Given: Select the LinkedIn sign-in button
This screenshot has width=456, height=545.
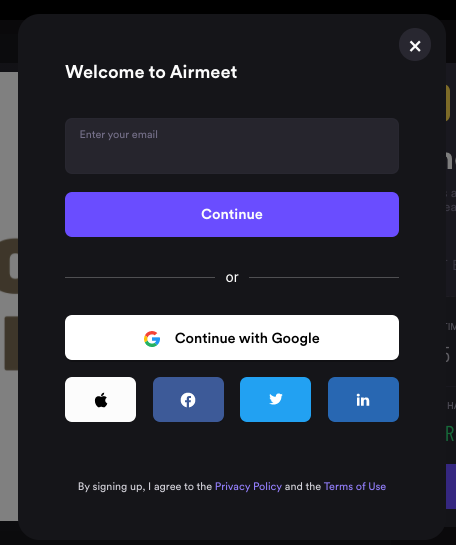Looking at the screenshot, I should [x=363, y=399].
